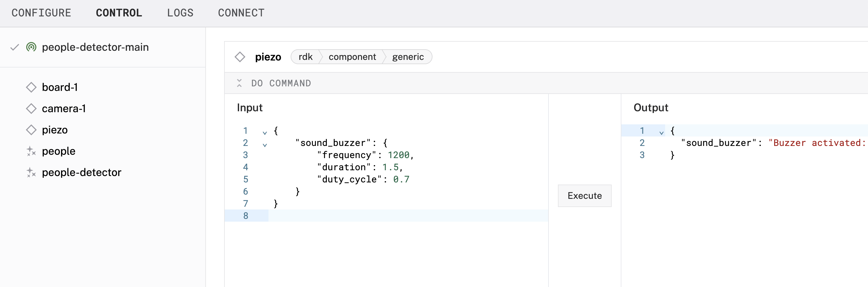The height and width of the screenshot is (287, 868).
Task: Place cursor on empty input line 8
Action: pyautogui.click(x=408, y=216)
